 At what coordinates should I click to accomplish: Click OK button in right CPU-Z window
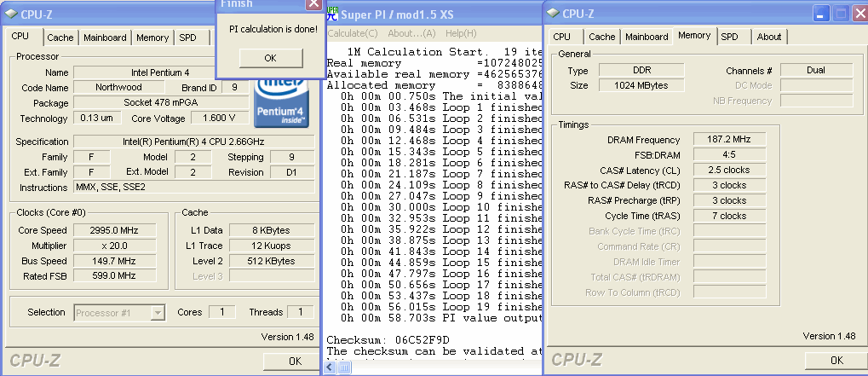[837, 361]
